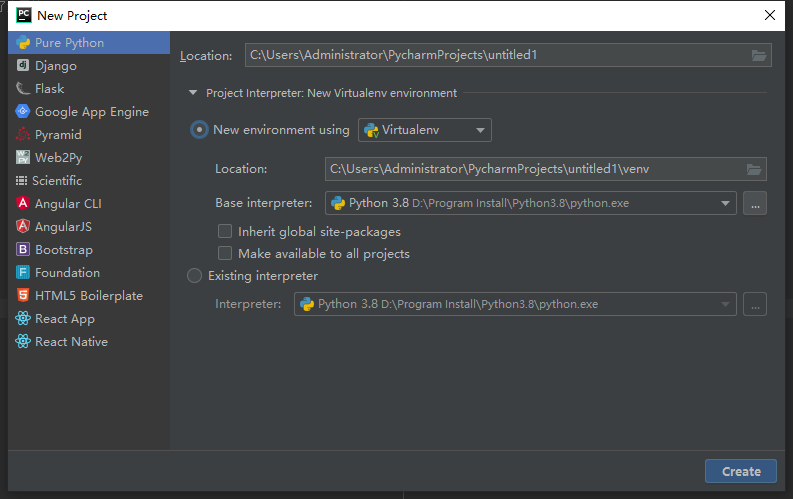Choose AngularJS project type label
Image resolution: width=793 pixels, height=499 pixels.
pos(63,226)
